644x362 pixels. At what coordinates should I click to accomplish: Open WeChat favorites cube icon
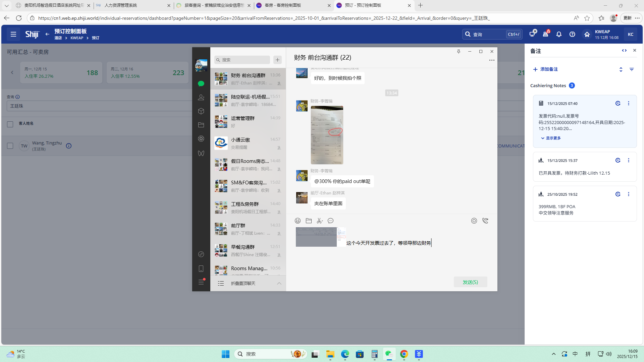coord(201,111)
